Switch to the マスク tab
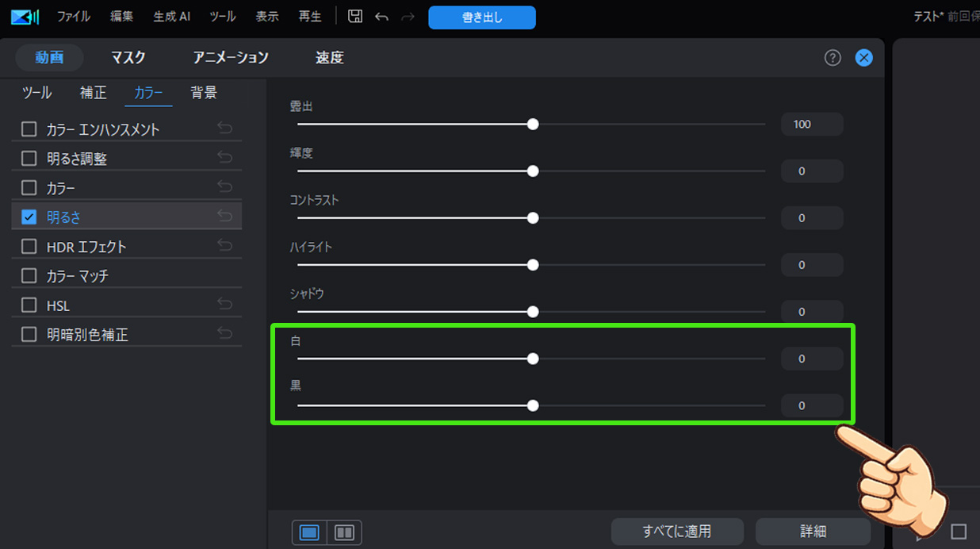The image size is (980, 549). [x=128, y=57]
